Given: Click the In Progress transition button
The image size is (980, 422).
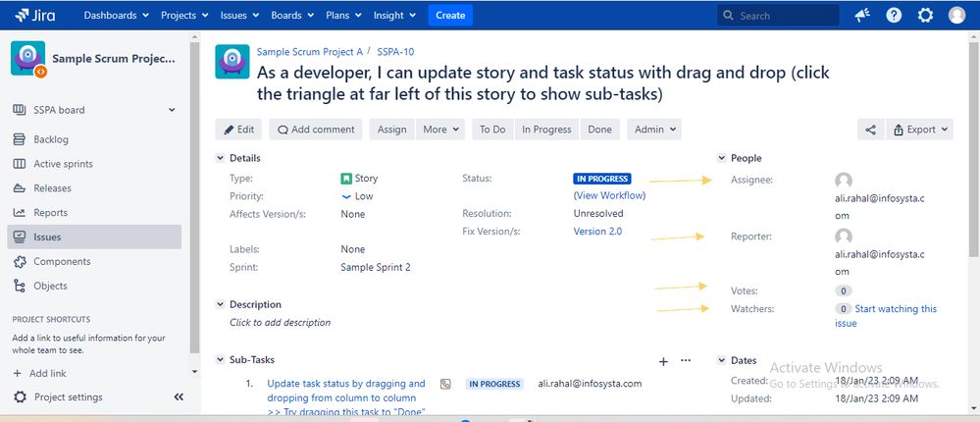Looking at the screenshot, I should (546, 130).
